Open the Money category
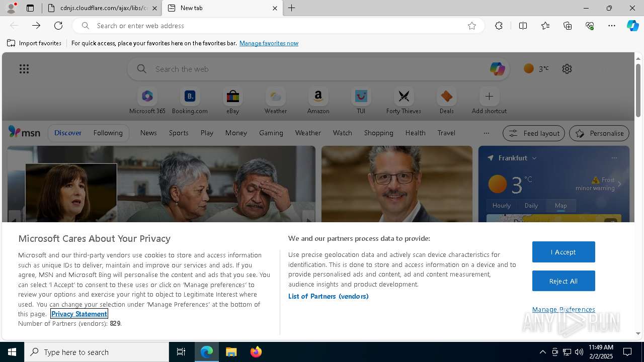This screenshot has width=644, height=362. click(x=236, y=133)
